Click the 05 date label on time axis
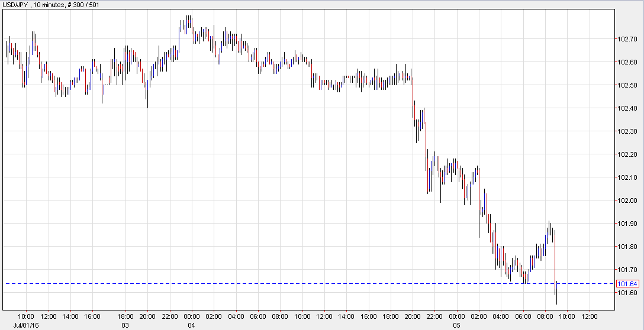The height and width of the screenshot is (330, 644). (457, 325)
